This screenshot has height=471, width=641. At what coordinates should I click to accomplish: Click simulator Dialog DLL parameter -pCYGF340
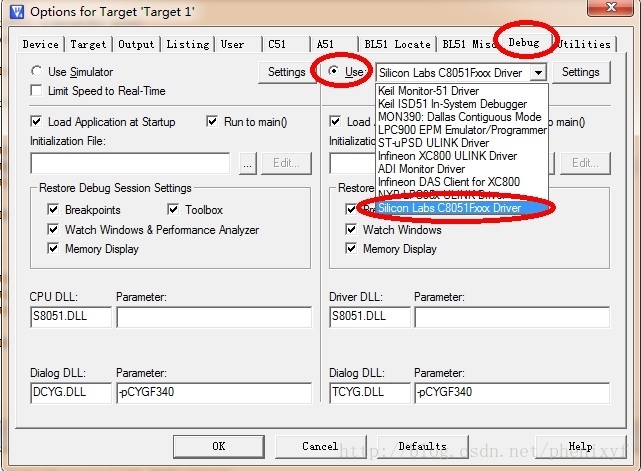coord(214,392)
